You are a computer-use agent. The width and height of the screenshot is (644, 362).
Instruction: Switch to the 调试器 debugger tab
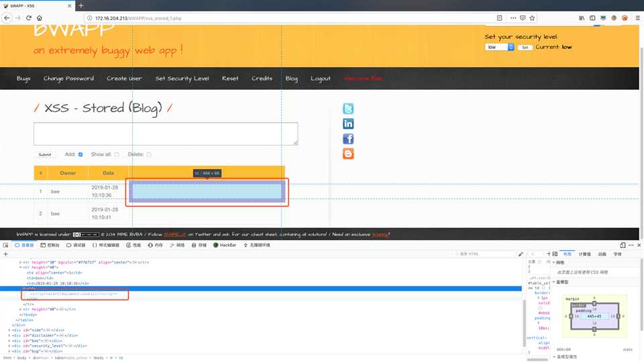pyautogui.click(x=76, y=245)
